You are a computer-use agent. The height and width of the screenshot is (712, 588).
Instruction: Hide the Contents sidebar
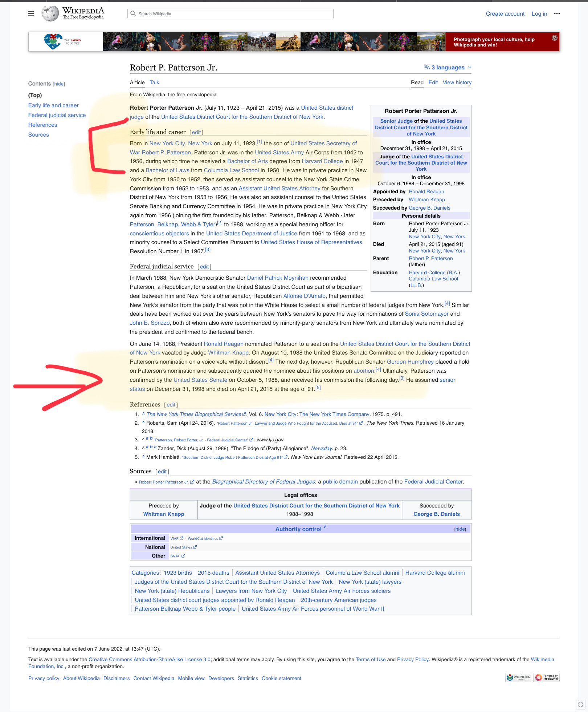[59, 84]
